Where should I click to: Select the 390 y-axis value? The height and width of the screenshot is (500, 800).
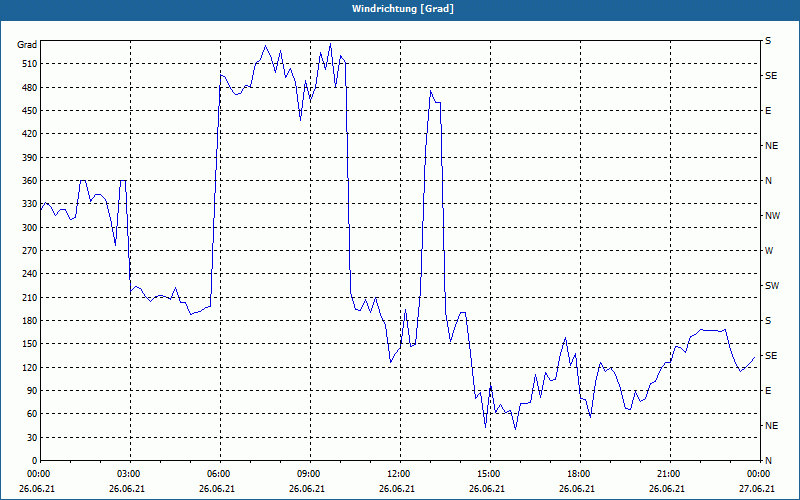[x=30, y=157]
